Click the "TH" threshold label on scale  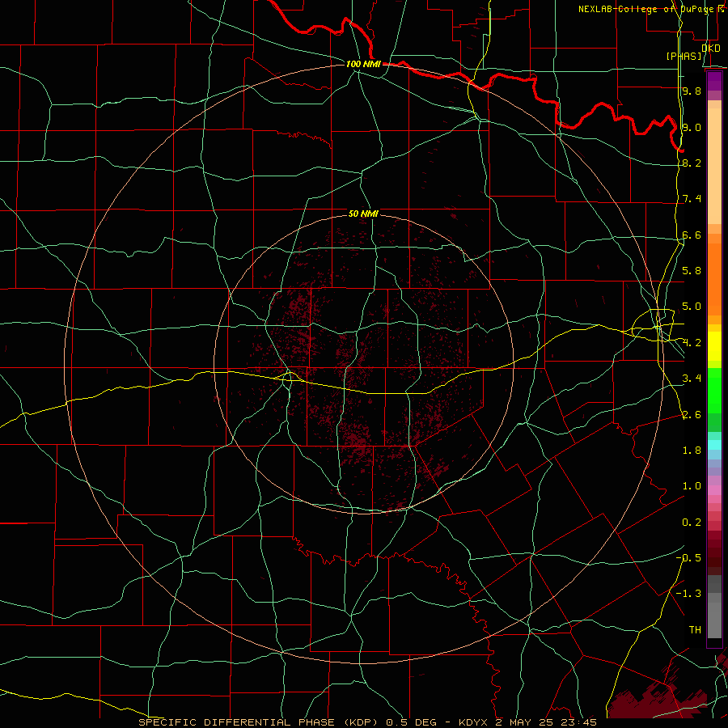[x=695, y=630]
